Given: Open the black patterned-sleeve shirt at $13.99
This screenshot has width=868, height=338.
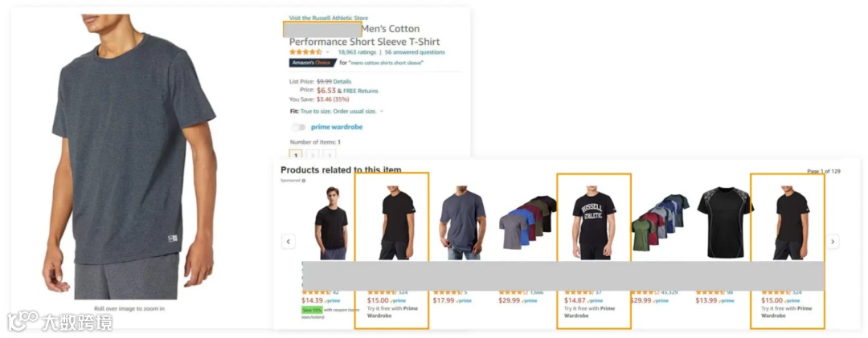Looking at the screenshot, I should tap(725, 223).
